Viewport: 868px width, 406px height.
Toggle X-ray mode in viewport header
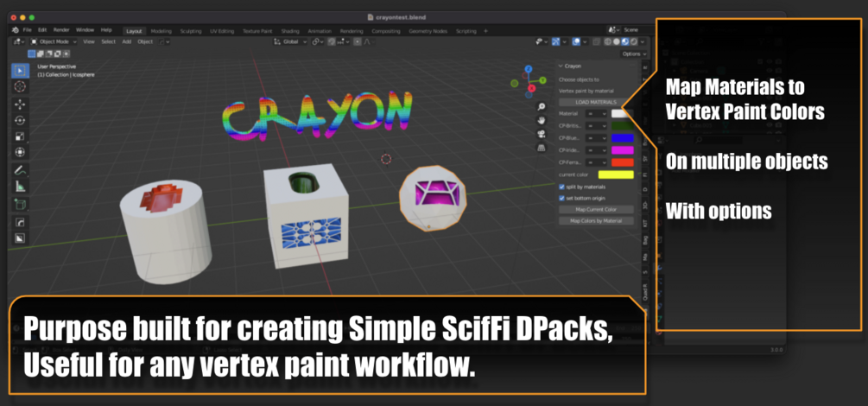pos(596,41)
